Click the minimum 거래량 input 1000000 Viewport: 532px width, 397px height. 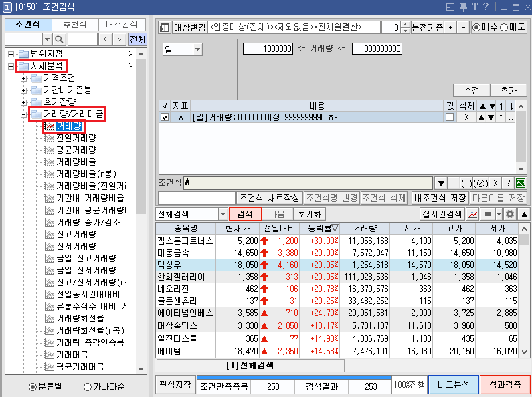tap(268, 49)
